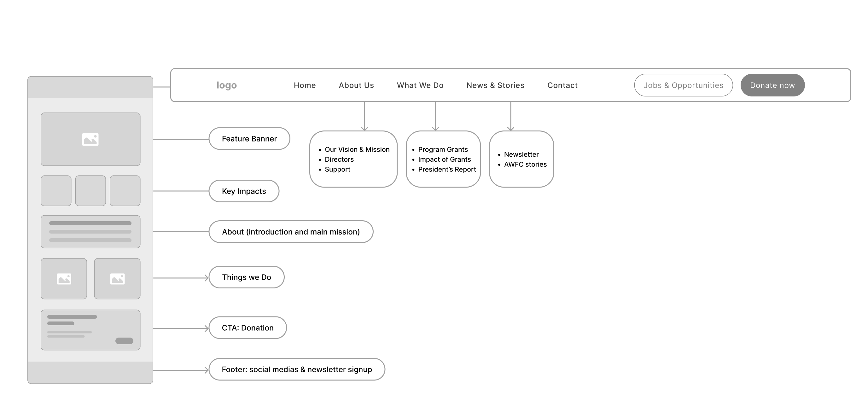Click the Impact of Grants submenu item
Image resolution: width=868 pixels, height=417 pixels.
click(x=445, y=159)
